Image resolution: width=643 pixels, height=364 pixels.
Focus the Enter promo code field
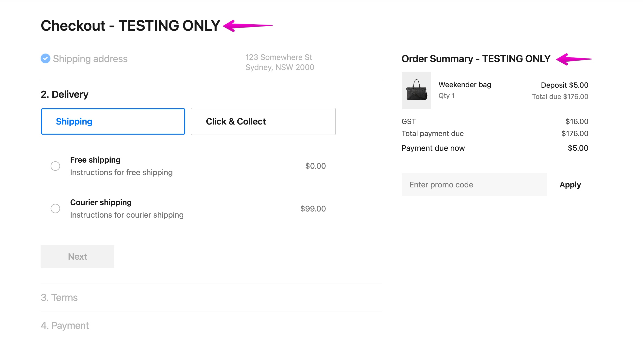click(x=474, y=185)
